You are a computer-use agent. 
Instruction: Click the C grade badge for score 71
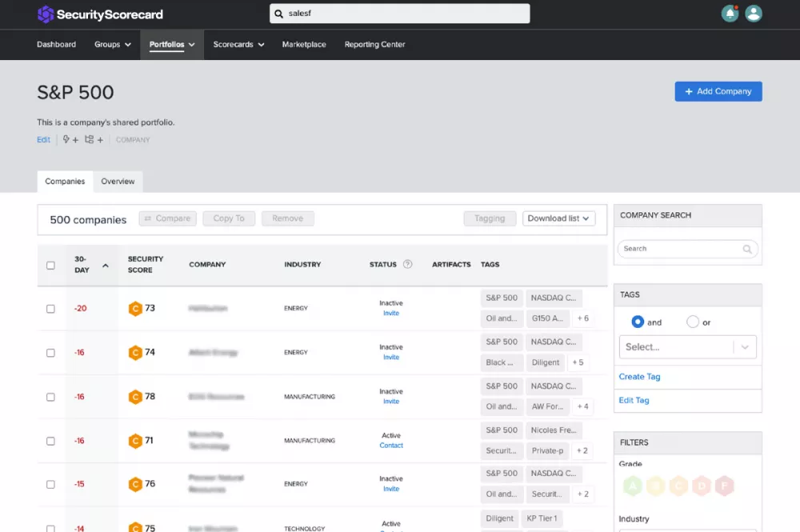click(x=135, y=441)
